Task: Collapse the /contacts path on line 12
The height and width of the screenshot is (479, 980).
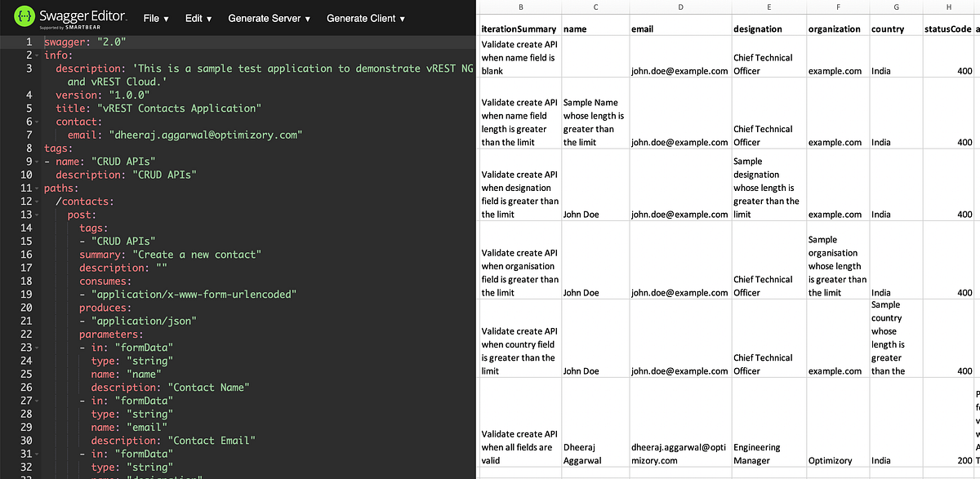Action: 38,201
